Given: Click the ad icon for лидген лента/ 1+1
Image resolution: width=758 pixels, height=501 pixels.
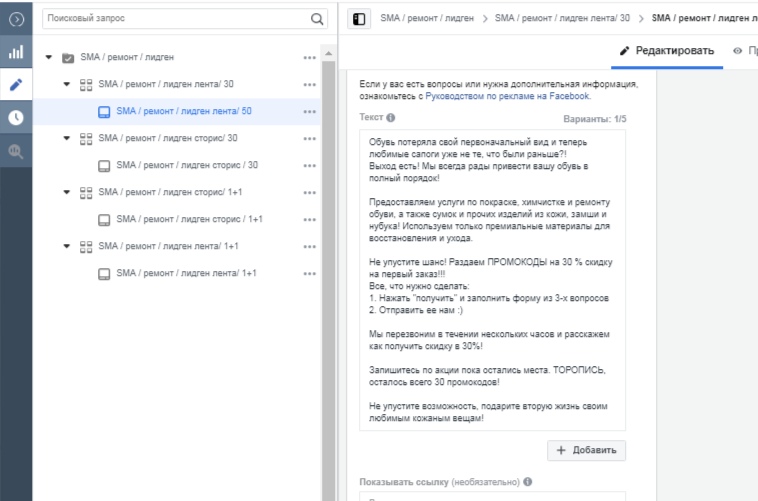Looking at the screenshot, I should [104, 274].
